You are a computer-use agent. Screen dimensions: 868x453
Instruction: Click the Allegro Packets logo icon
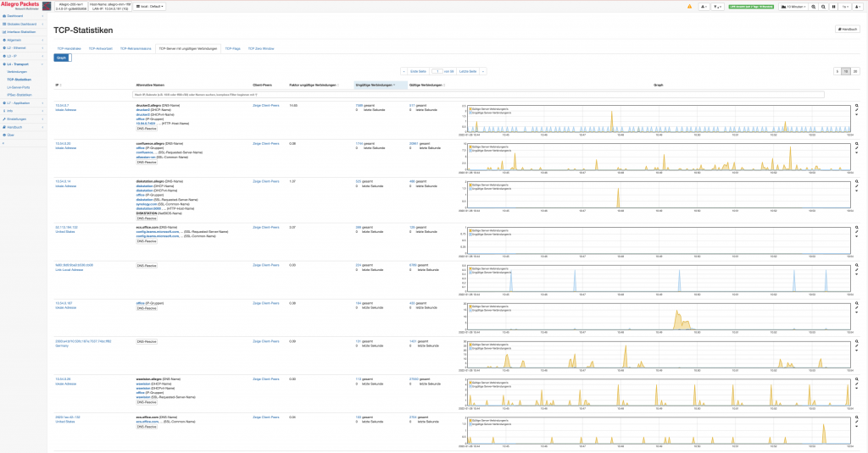[47, 7]
